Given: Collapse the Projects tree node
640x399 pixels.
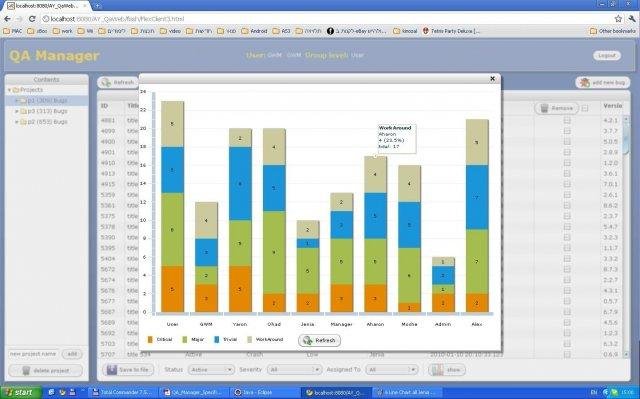Looking at the screenshot, I should coord(9,90).
